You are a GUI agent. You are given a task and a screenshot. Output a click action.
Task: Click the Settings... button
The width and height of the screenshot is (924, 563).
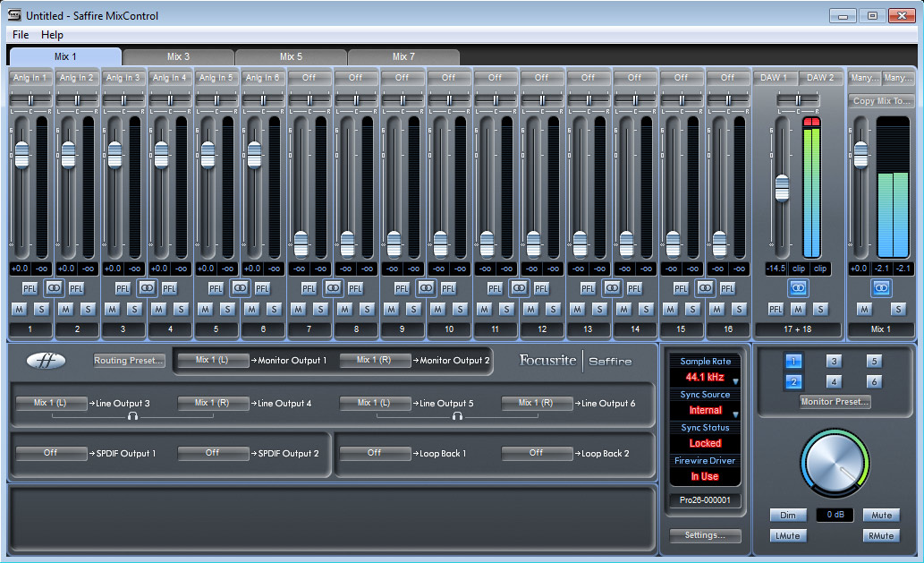705,535
